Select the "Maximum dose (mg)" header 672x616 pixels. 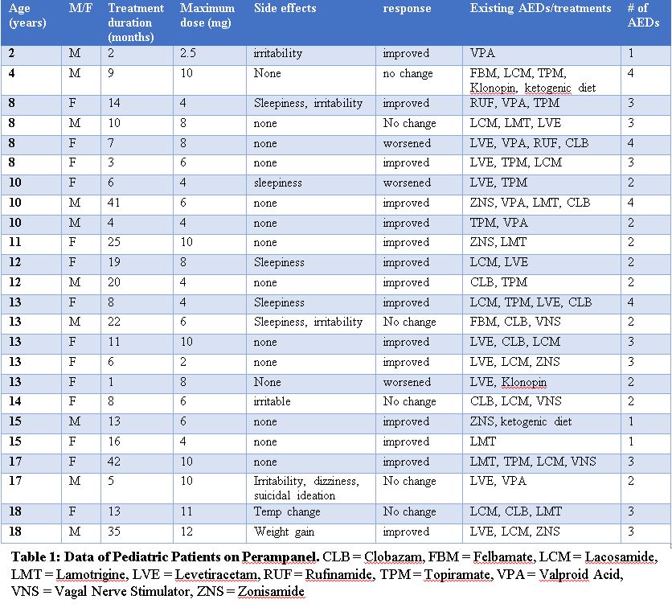click(x=207, y=15)
